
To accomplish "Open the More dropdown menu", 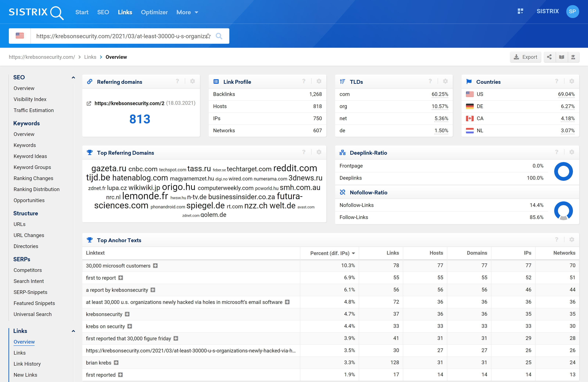I will pyautogui.click(x=187, y=12).
